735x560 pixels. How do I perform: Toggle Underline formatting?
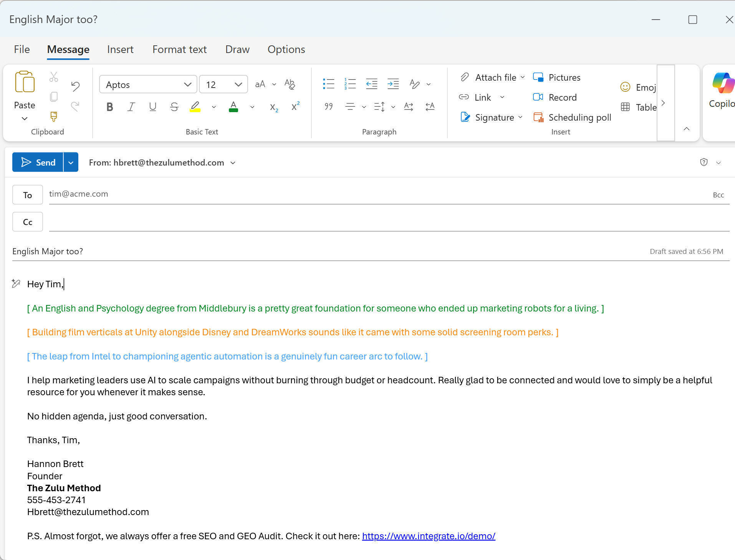tap(152, 107)
